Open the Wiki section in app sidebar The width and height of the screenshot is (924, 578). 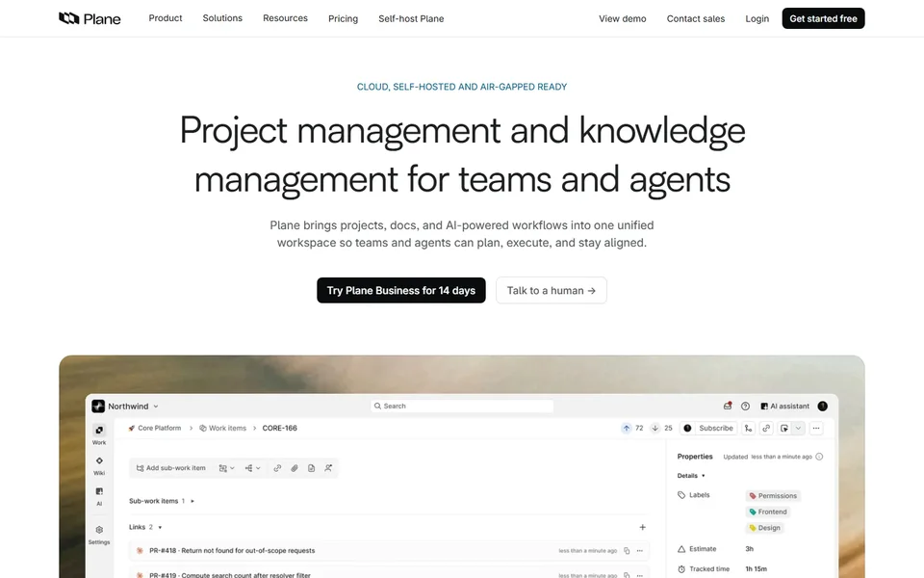click(x=99, y=465)
